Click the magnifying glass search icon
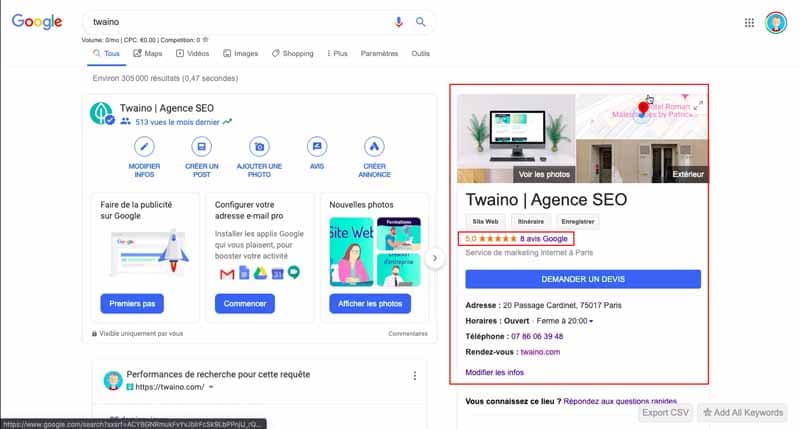800x429 pixels. tap(420, 22)
